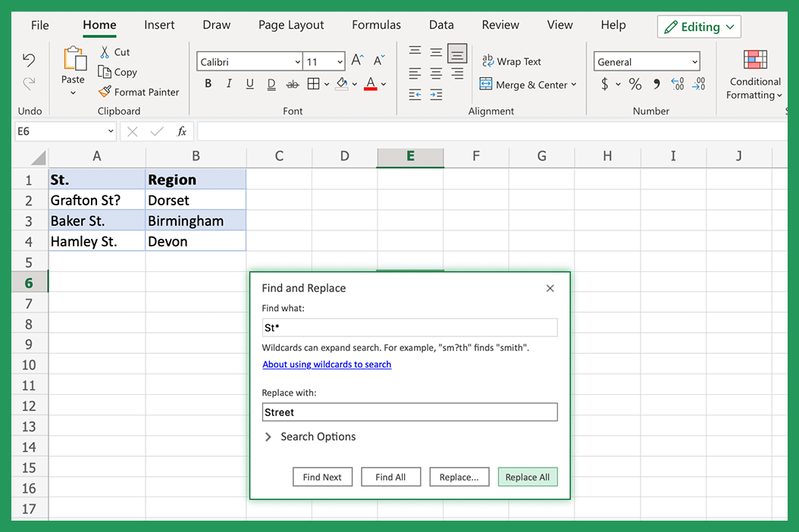This screenshot has width=799, height=532.
Task: Click the Format Painter icon
Action: click(x=105, y=92)
